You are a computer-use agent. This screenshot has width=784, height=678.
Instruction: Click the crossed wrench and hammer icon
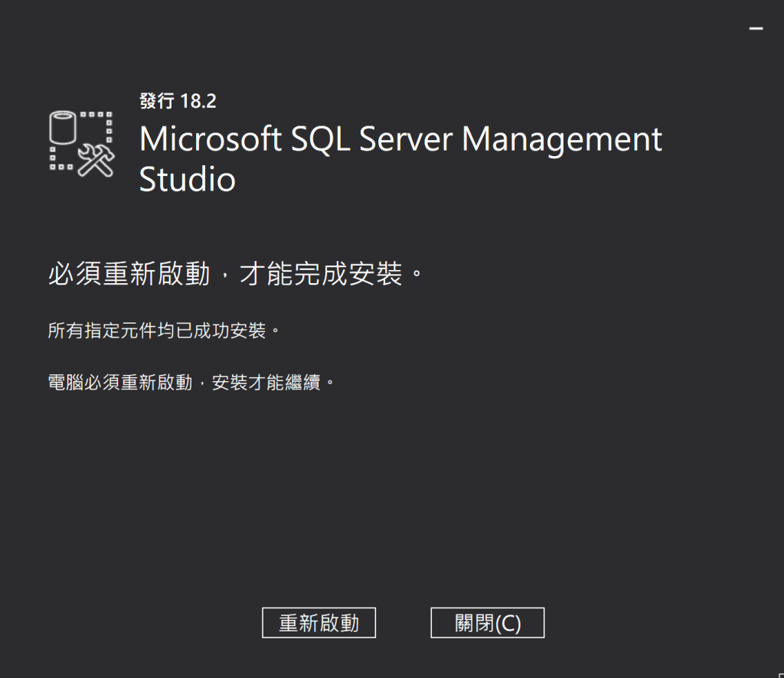point(97,160)
